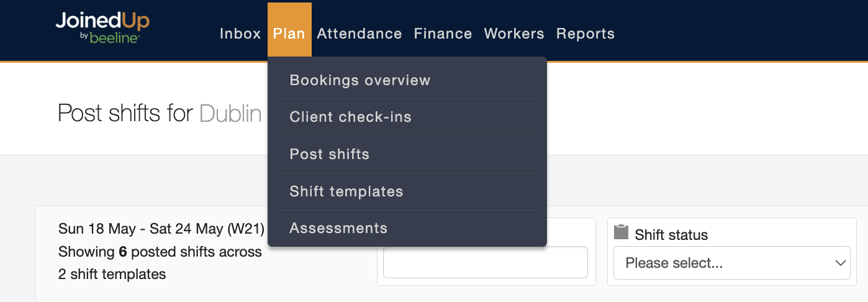Open the Finance navigation item
Screen dimensions: 868x302
coord(443,34)
